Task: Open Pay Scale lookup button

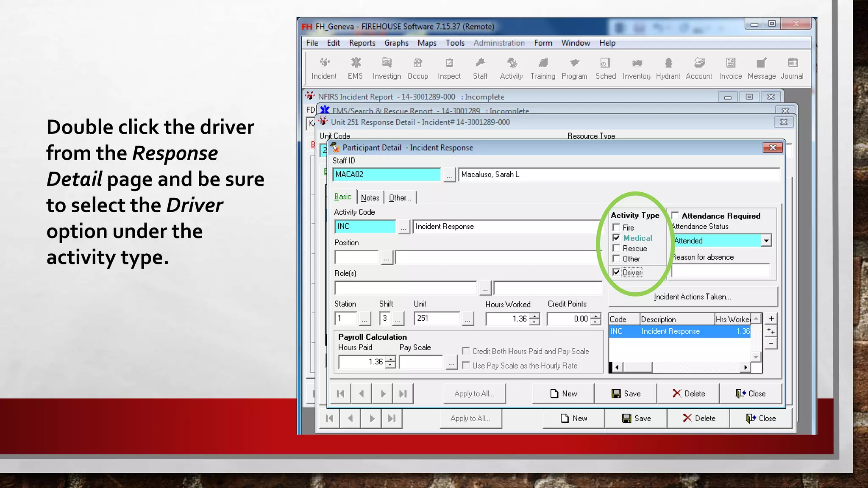Action: (x=451, y=363)
